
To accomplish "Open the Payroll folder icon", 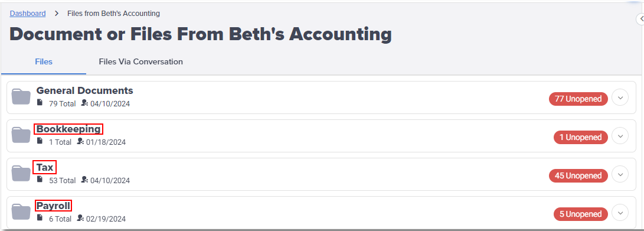I will coord(21,212).
